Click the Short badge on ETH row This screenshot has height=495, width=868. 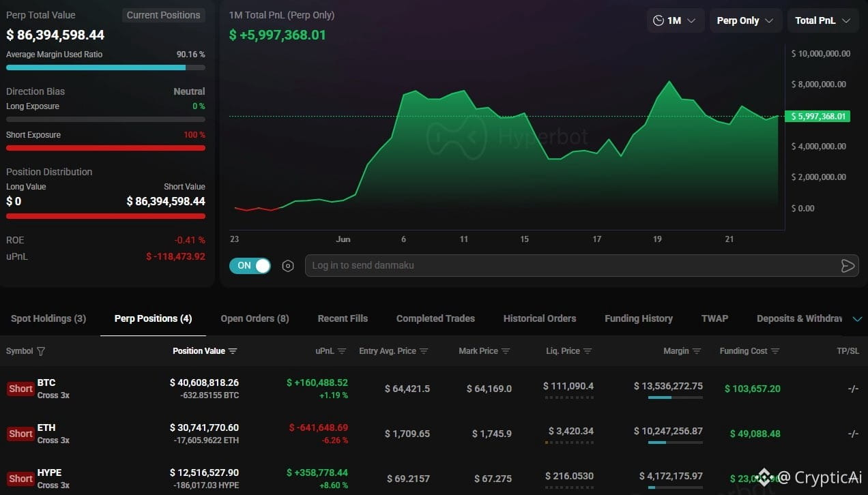pyautogui.click(x=20, y=434)
